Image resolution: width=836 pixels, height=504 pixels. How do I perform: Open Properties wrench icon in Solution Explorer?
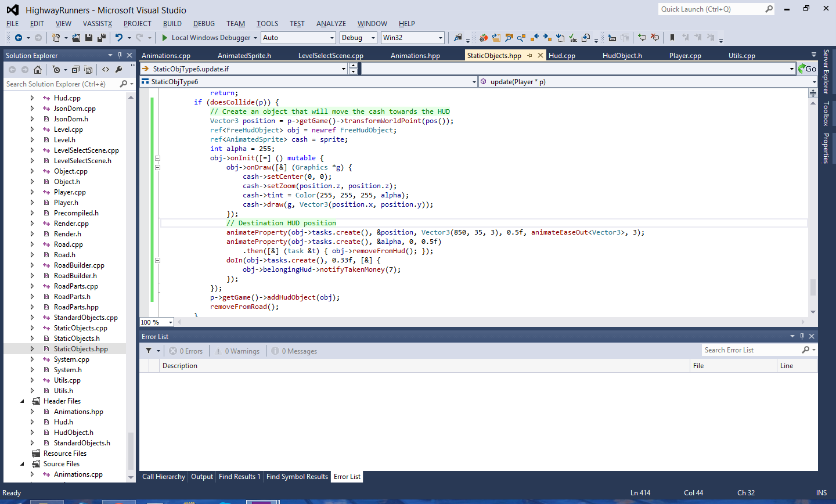[x=119, y=70]
